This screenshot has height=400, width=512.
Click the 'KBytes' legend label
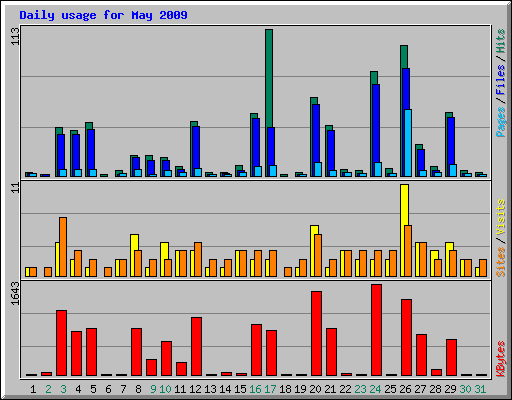[501, 359]
